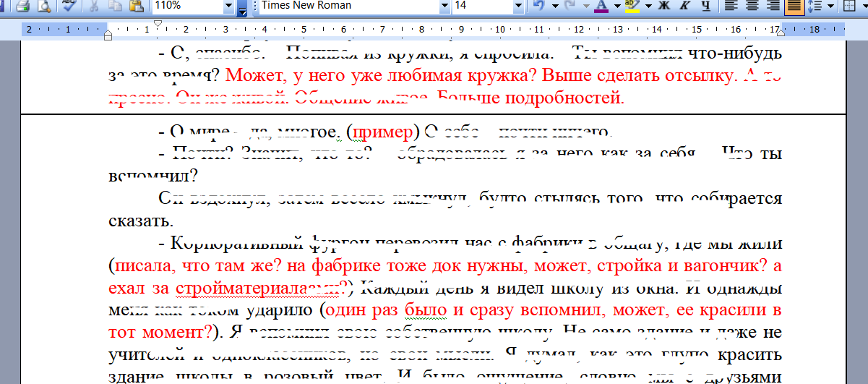Open Print Preview from the toolbar

44,7
